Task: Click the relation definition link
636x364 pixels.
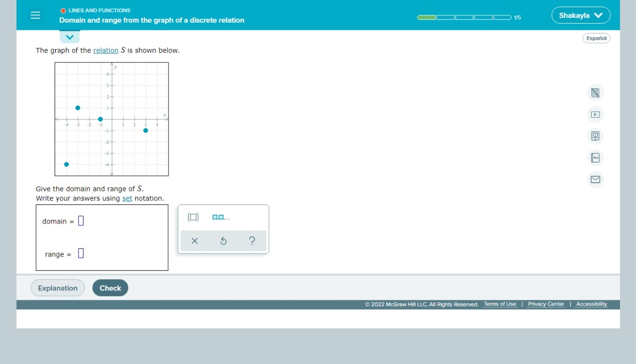Action: pyautogui.click(x=105, y=50)
